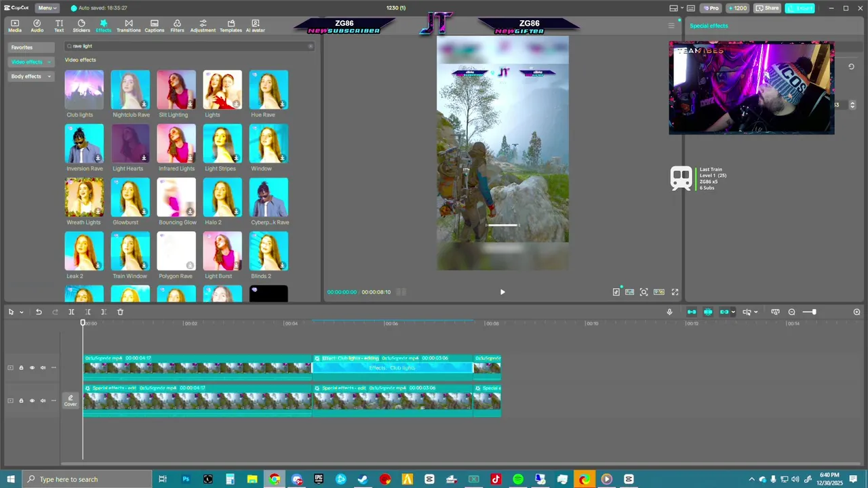Click the timeline zoom slider handle

(814, 312)
